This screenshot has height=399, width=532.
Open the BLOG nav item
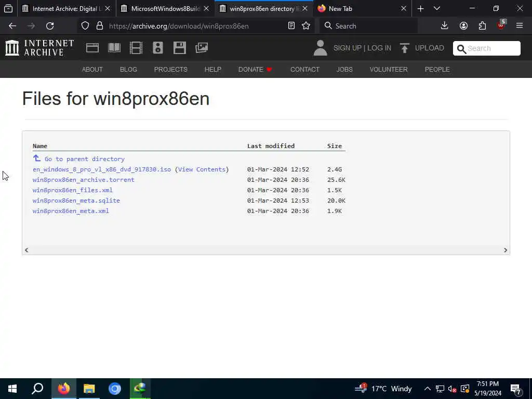pyautogui.click(x=129, y=70)
